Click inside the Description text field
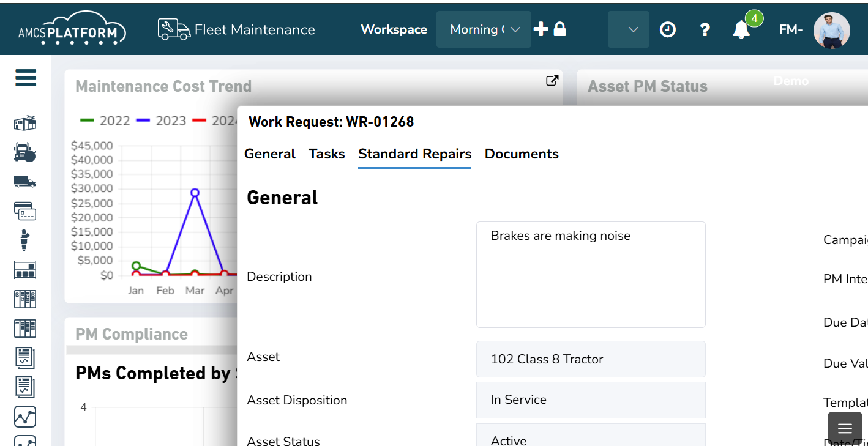This screenshot has height=446, width=868. (x=590, y=274)
